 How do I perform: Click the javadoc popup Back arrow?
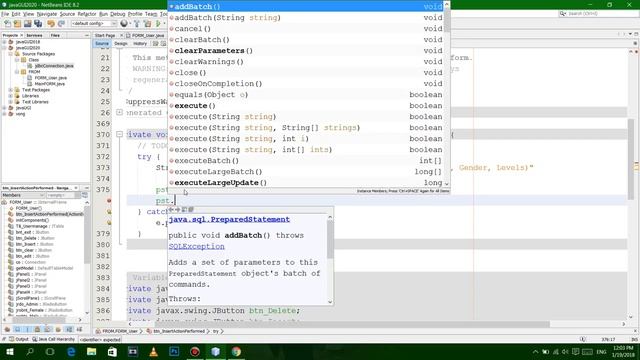click(x=171, y=209)
